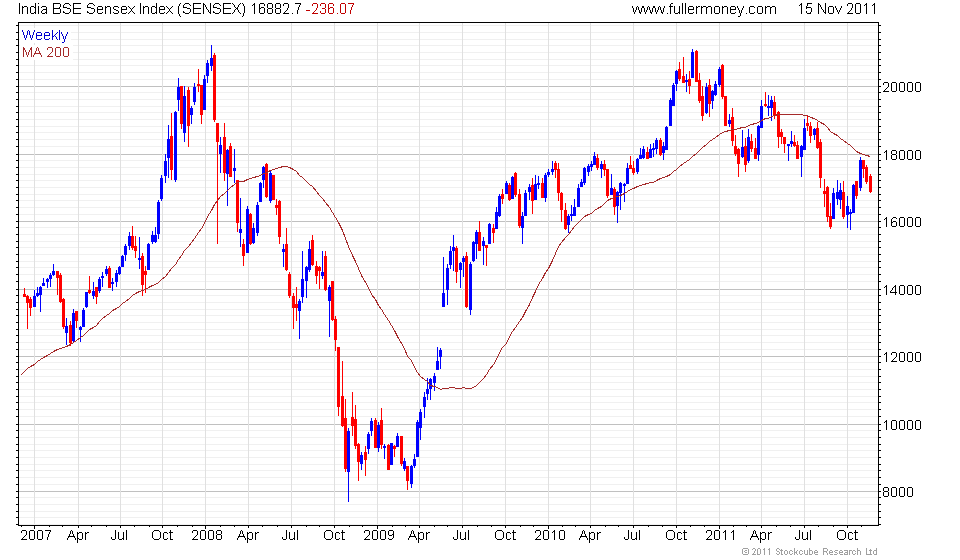
Task: Click the 18000 price axis label
Action: click(901, 155)
